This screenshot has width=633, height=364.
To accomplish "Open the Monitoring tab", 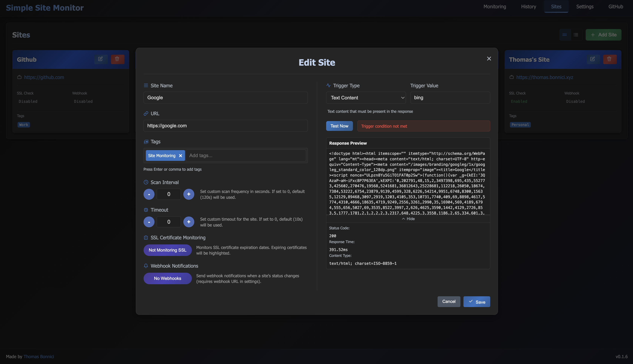I will (x=495, y=7).
